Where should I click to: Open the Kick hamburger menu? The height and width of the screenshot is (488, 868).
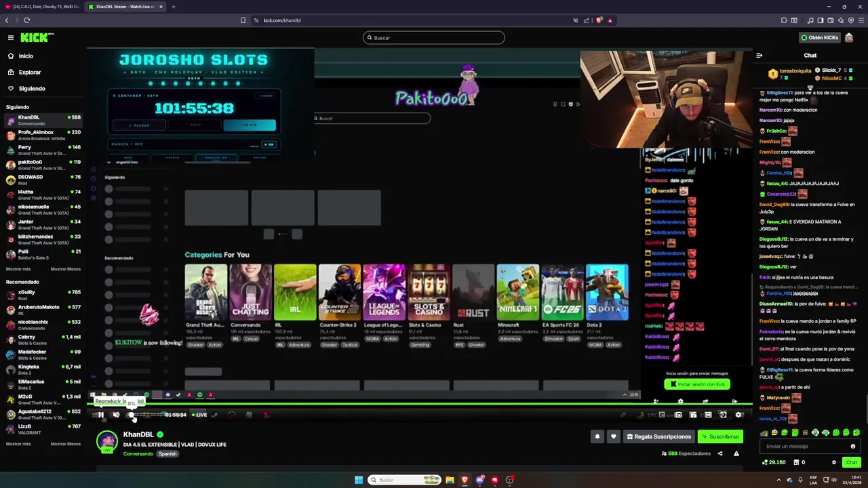click(x=11, y=38)
